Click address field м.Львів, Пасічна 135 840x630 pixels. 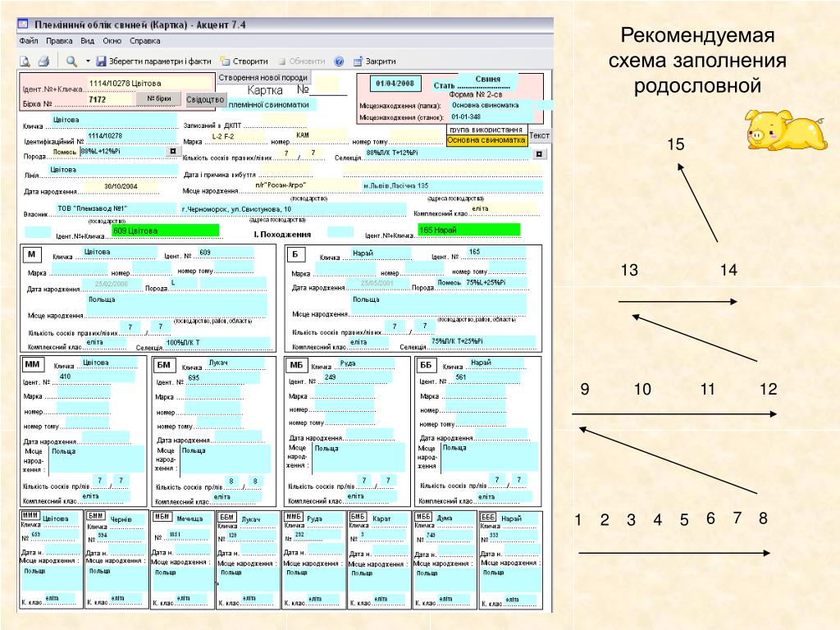click(x=453, y=186)
